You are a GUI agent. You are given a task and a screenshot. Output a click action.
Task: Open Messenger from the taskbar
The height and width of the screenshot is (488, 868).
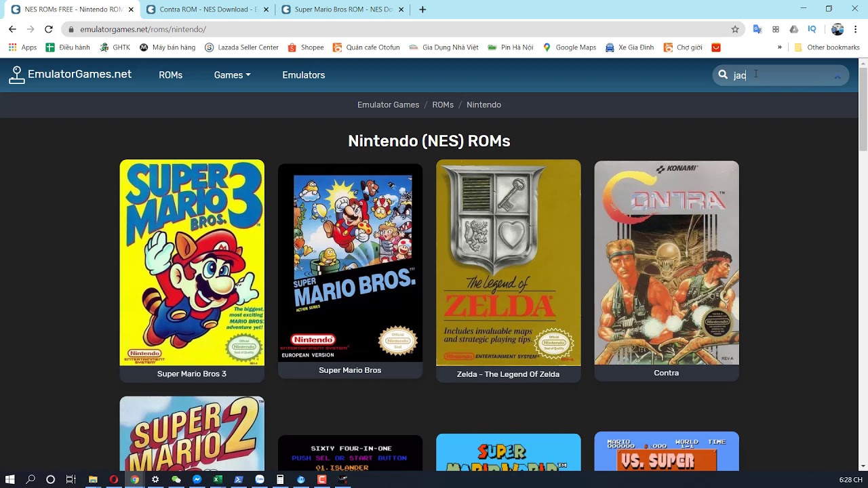tap(197, 479)
